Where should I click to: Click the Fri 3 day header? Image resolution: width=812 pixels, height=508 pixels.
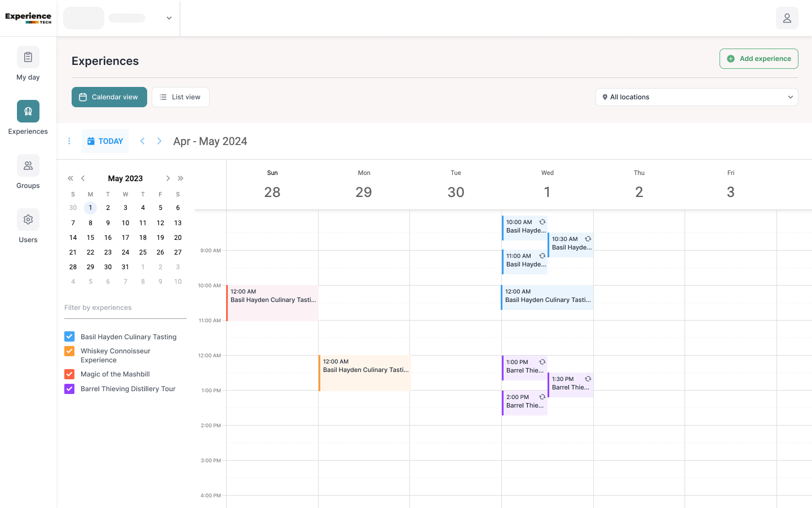731,185
